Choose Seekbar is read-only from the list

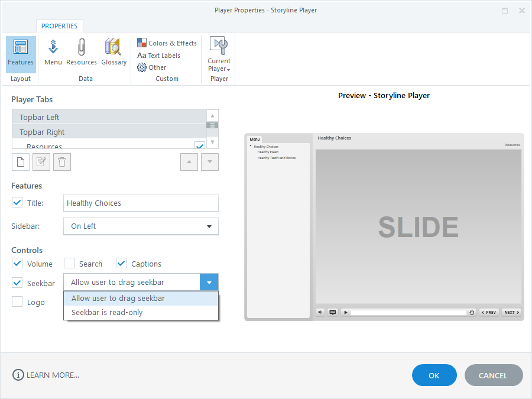coord(106,312)
